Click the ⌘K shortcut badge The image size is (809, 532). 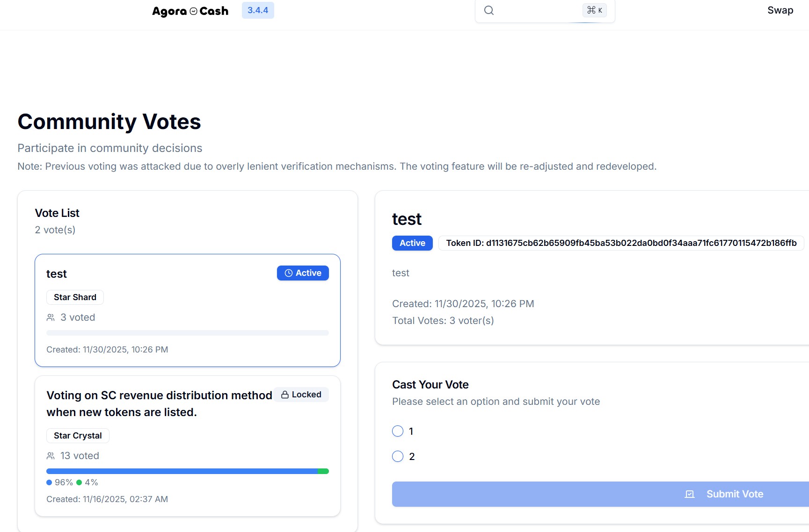(x=594, y=10)
